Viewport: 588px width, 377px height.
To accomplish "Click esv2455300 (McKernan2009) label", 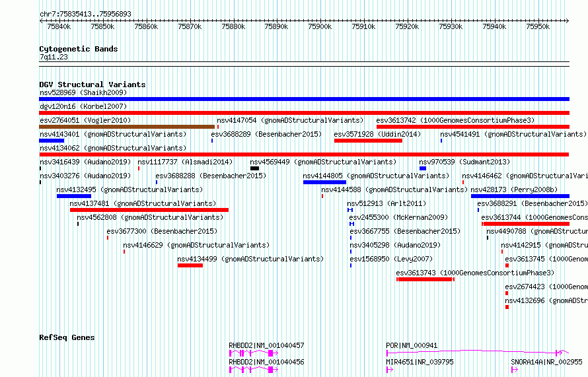I will (x=398, y=217).
